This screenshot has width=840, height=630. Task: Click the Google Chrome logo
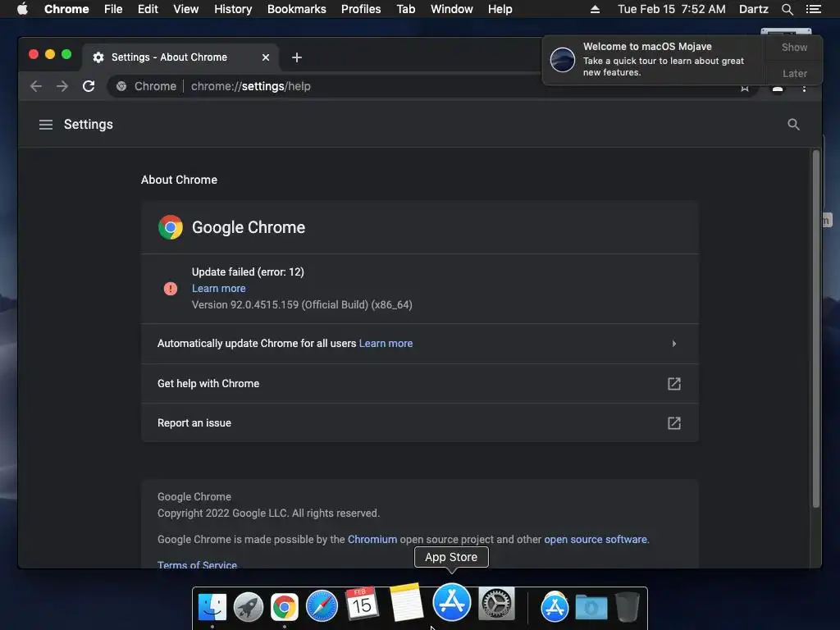171,227
